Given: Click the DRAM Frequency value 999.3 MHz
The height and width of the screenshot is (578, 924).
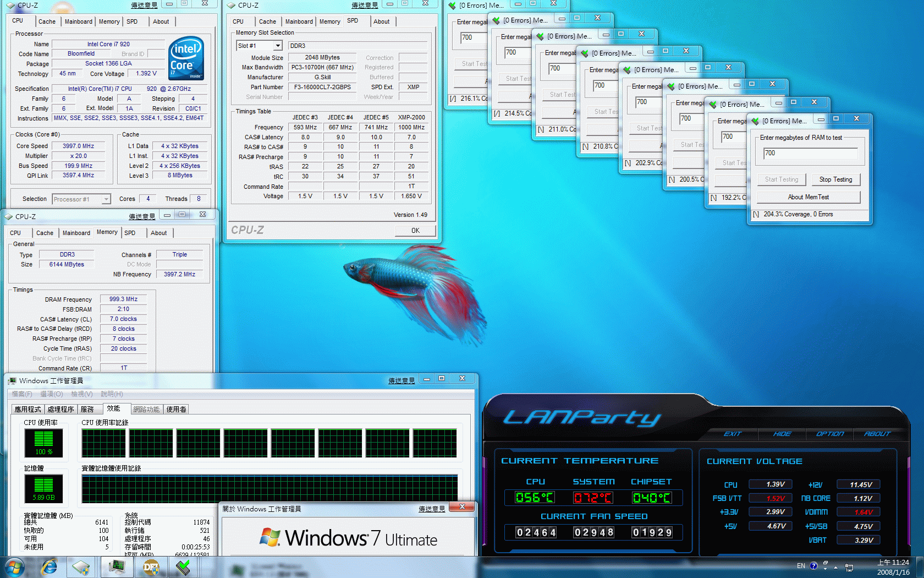Looking at the screenshot, I should point(123,299).
